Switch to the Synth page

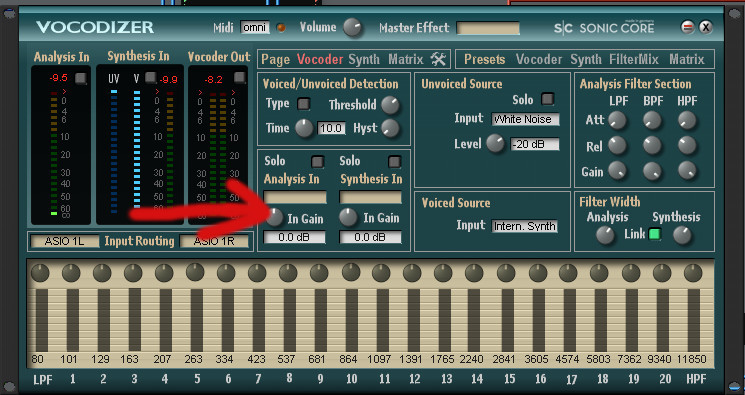tap(364, 59)
